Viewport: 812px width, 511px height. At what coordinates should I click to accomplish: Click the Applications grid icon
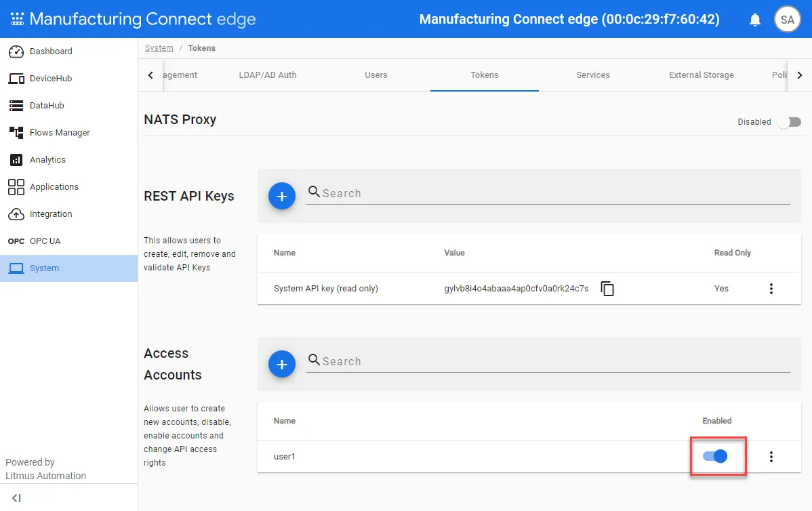coord(16,187)
